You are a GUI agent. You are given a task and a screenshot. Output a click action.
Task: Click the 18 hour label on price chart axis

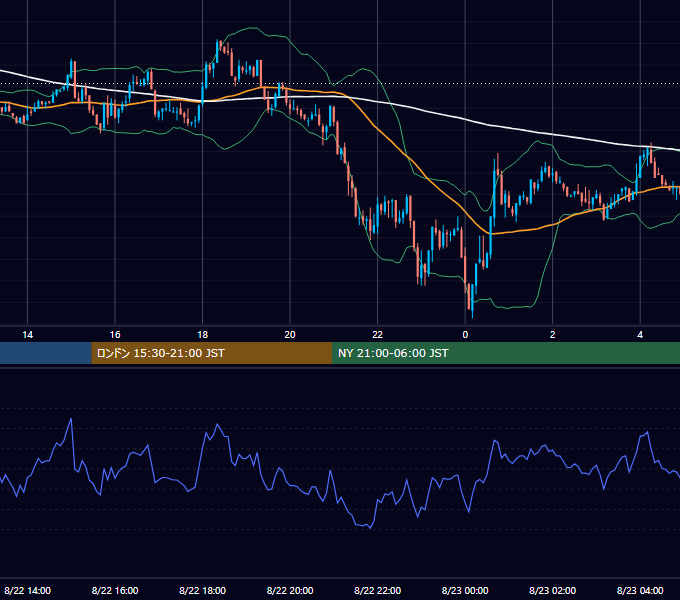coord(203,335)
